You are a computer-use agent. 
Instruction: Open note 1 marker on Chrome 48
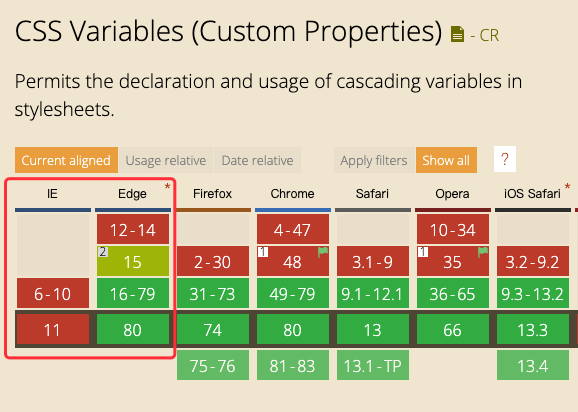[263, 252]
